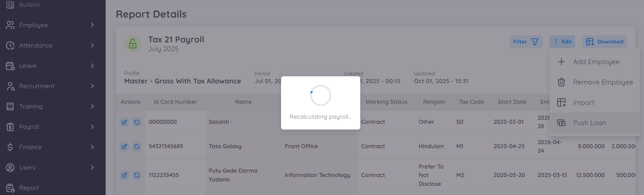Expand the Employee sidebar menu
The height and width of the screenshot is (195, 644).
point(50,25)
